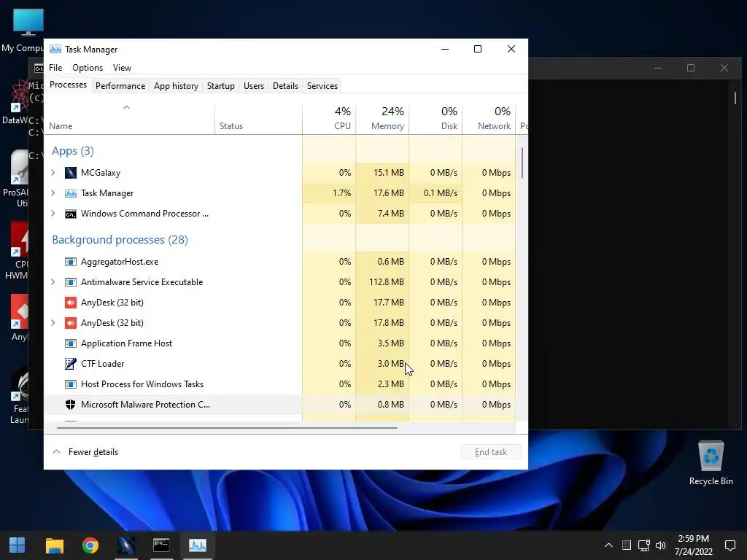The width and height of the screenshot is (747, 560).
Task: Switch to the App history tab
Action: point(176,86)
